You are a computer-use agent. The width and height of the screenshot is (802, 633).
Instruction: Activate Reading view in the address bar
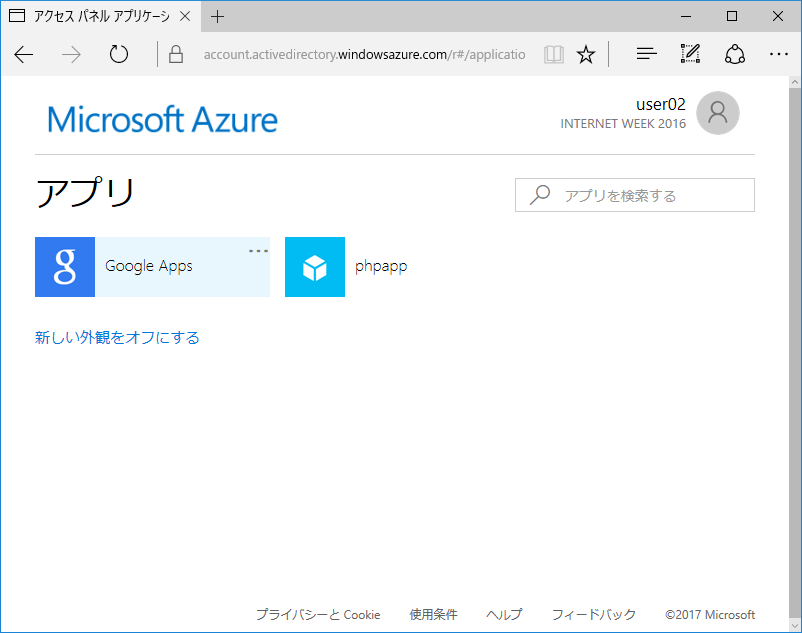coord(553,54)
